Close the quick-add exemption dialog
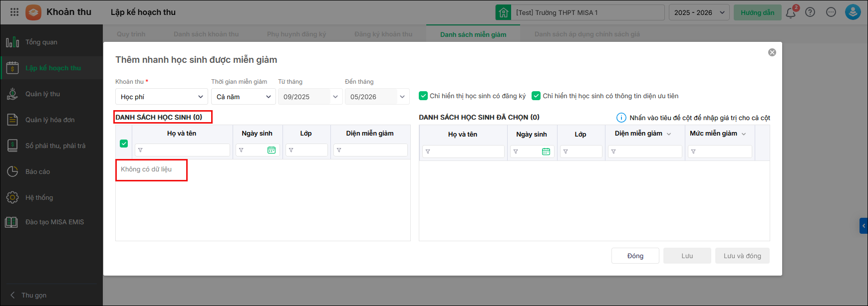This screenshot has width=868, height=306. click(772, 52)
